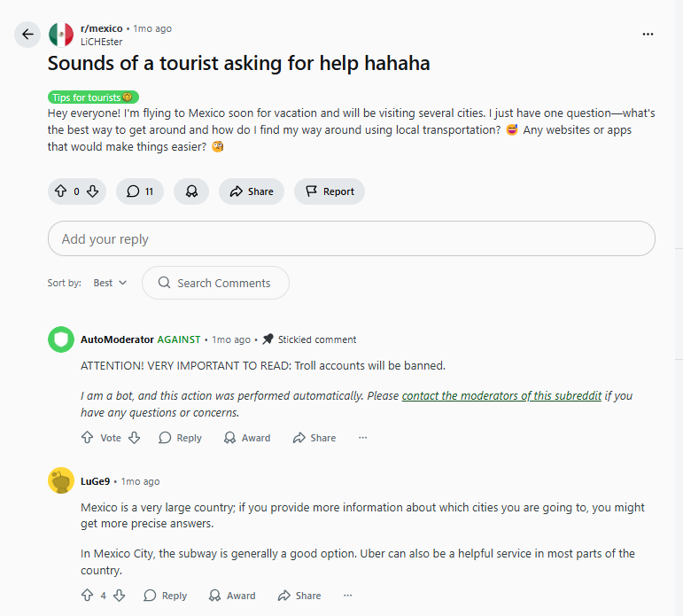
Task: Open the Tips for tourists flair
Action: pyautogui.click(x=93, y=97)
